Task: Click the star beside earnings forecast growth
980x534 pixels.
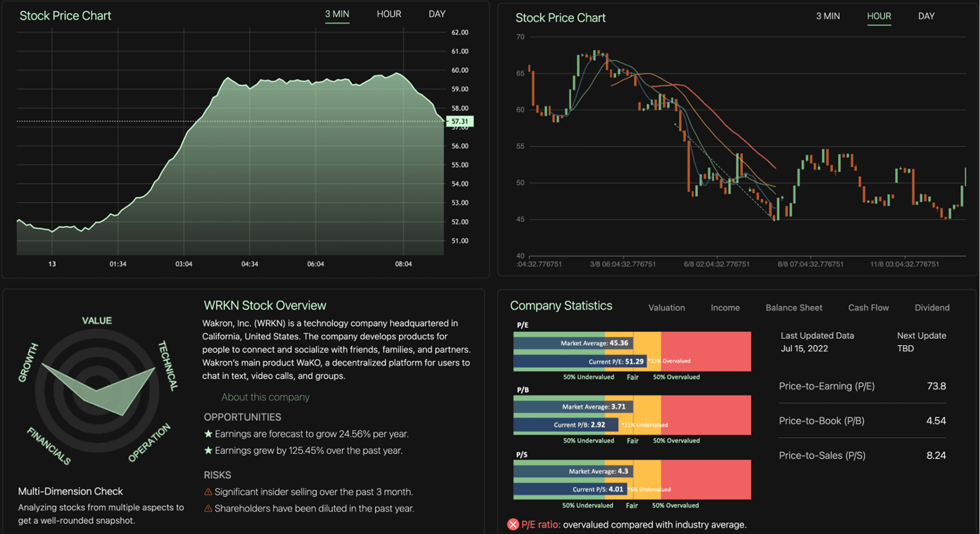Action: click(x=208, y=434)
